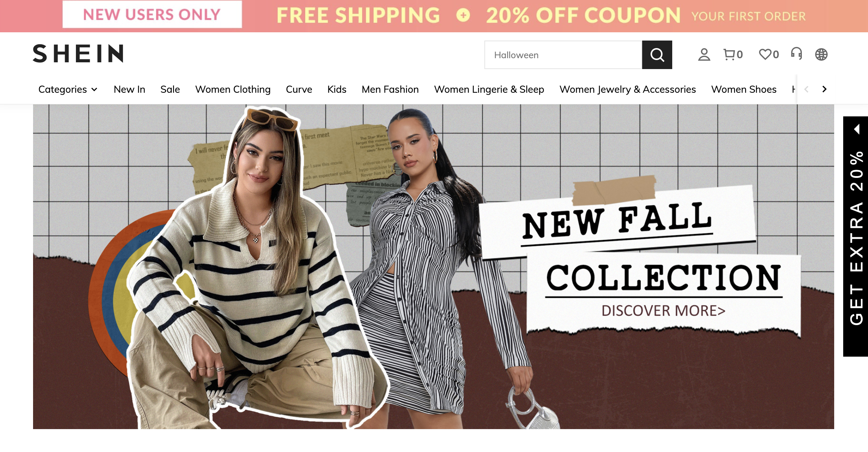Go to the SHEIN logo homepage

[x=78, y=53]
